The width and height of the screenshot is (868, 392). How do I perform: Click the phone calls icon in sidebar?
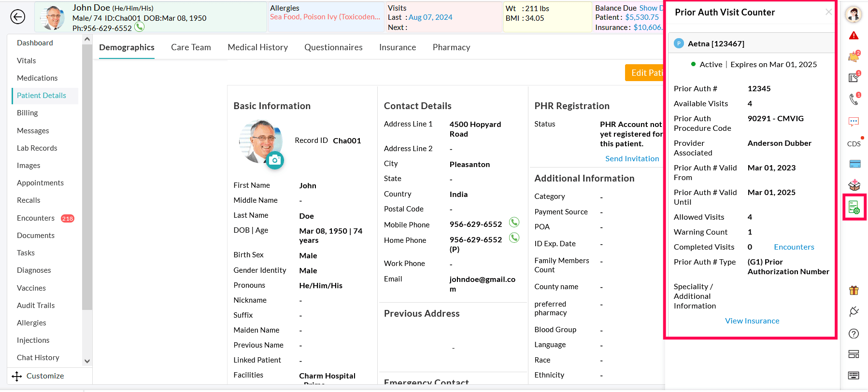point(854,99)
